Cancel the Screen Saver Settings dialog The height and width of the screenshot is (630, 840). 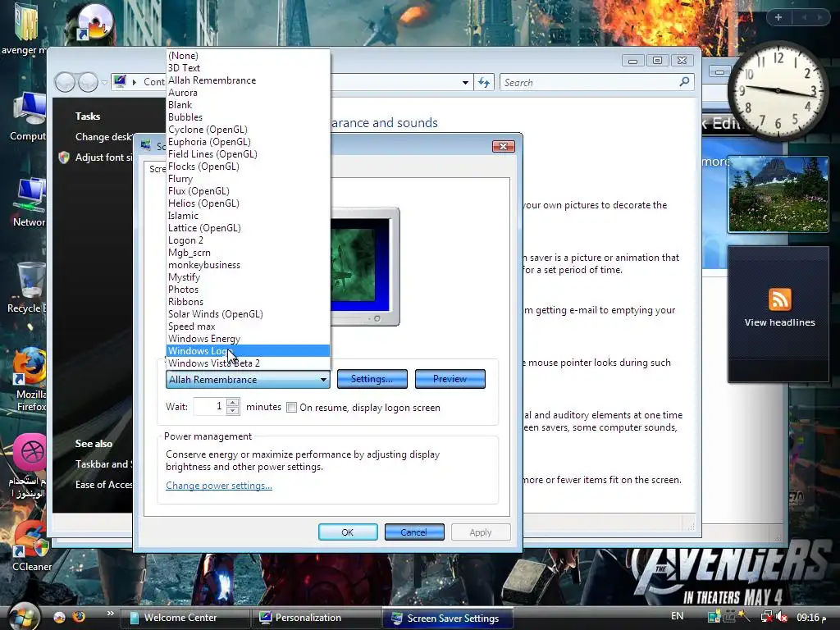click(x=414, y=532)
